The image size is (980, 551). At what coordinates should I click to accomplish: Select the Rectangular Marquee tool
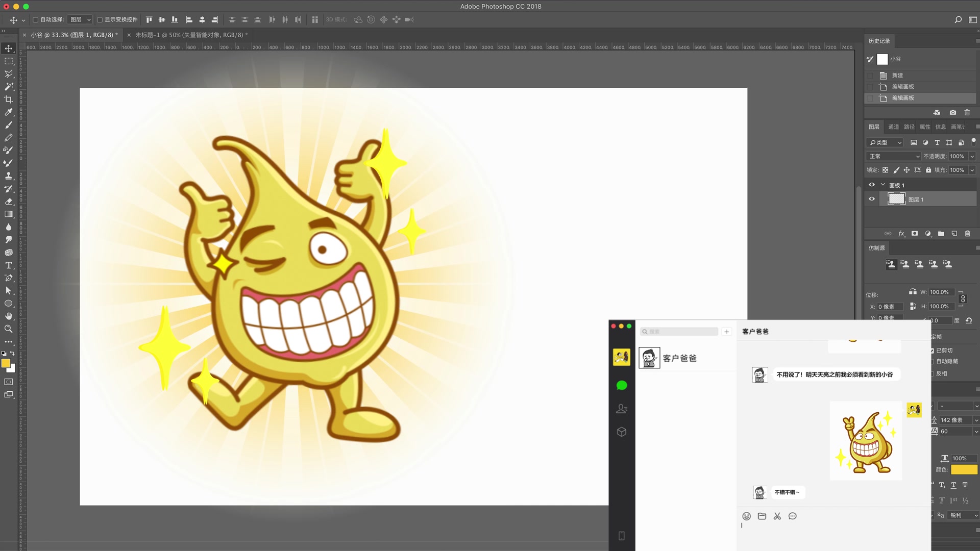9,61
